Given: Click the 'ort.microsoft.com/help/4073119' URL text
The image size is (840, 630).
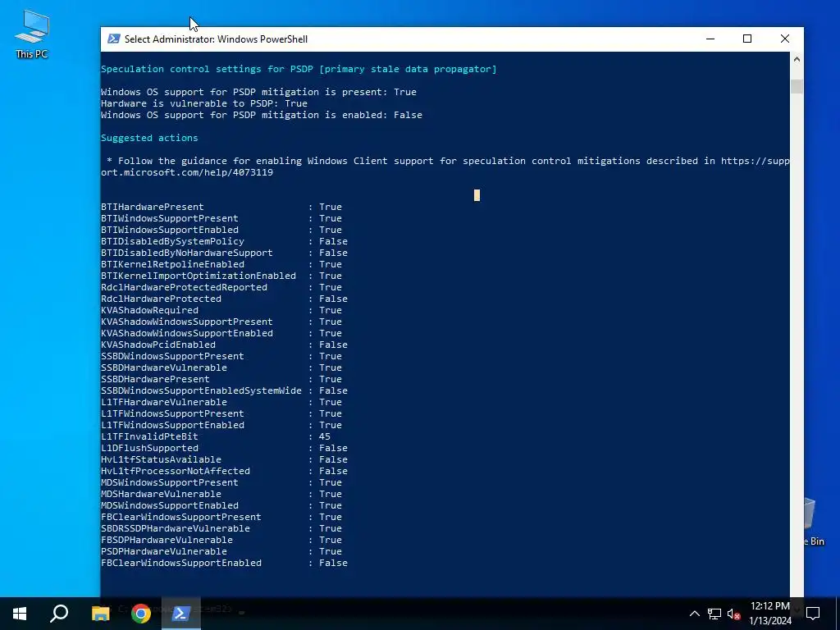Looking at the screenshot, I should [187, 172].
